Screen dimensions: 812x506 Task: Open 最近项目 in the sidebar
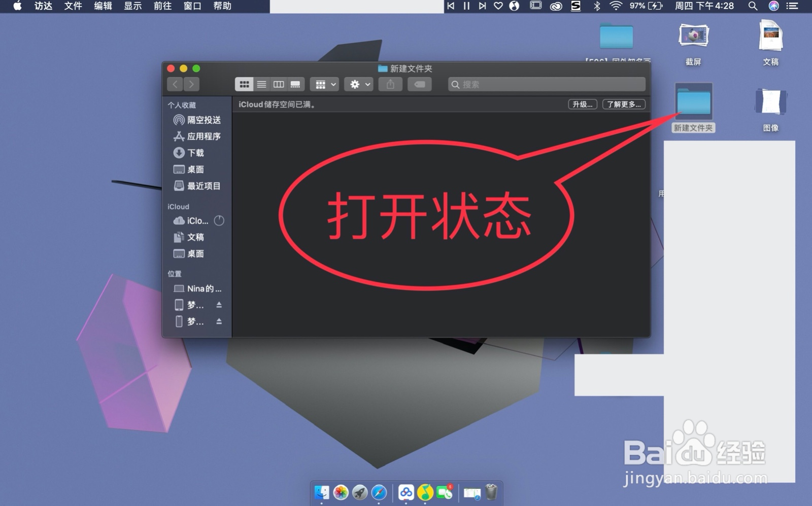[x=202, y=186]
